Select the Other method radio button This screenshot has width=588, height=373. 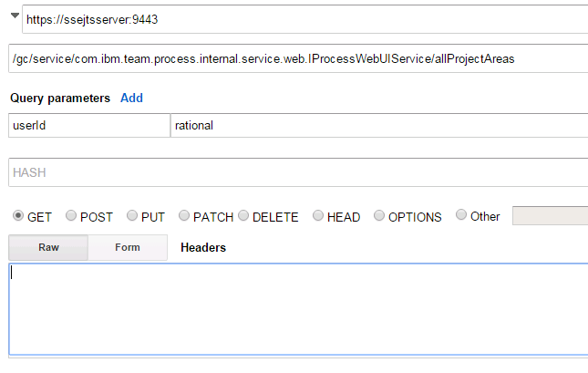click(x=460, y=216)
